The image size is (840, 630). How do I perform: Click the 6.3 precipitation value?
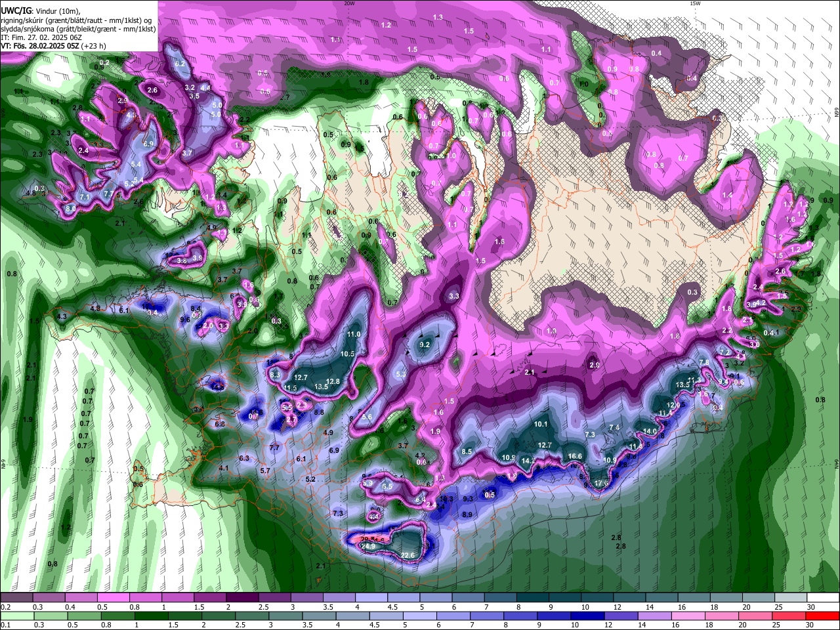click(x=244, y=458)
